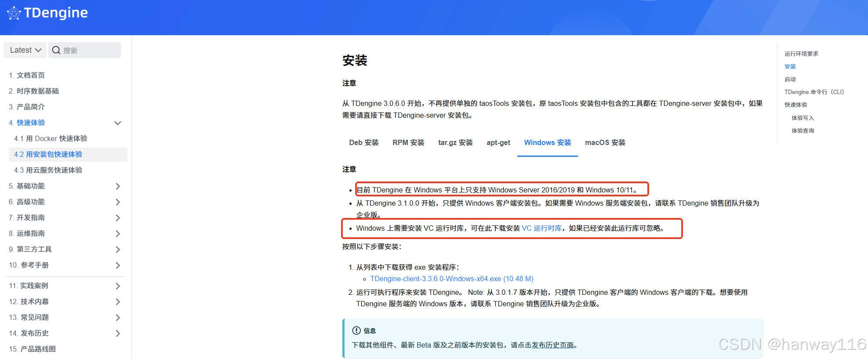
Task: Open the 发布历史页面 link
Action: (x=552, y=345)
